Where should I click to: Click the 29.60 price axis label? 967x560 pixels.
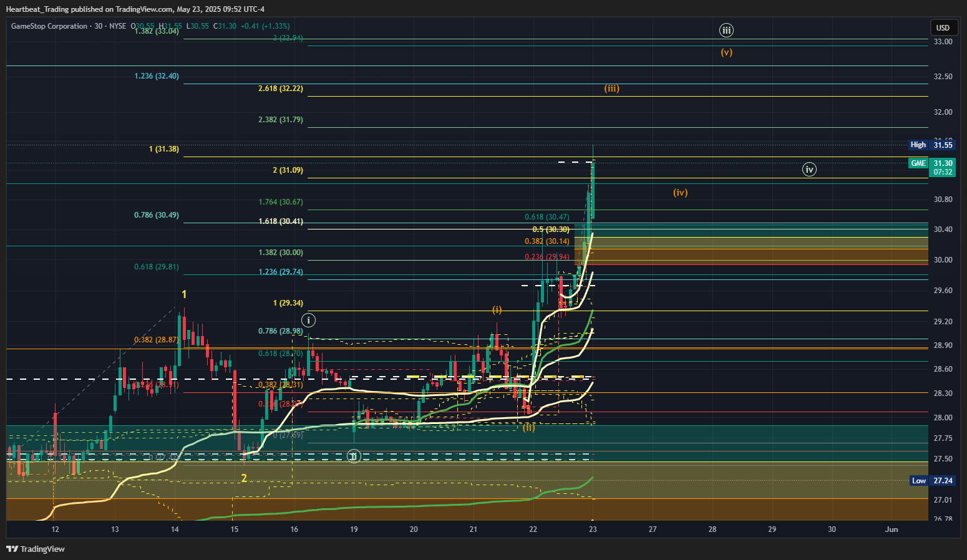[x=943, y=291]
